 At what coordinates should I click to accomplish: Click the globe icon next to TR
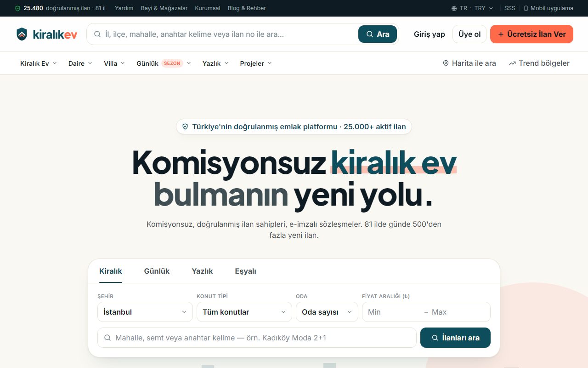(x=454, y=8)
